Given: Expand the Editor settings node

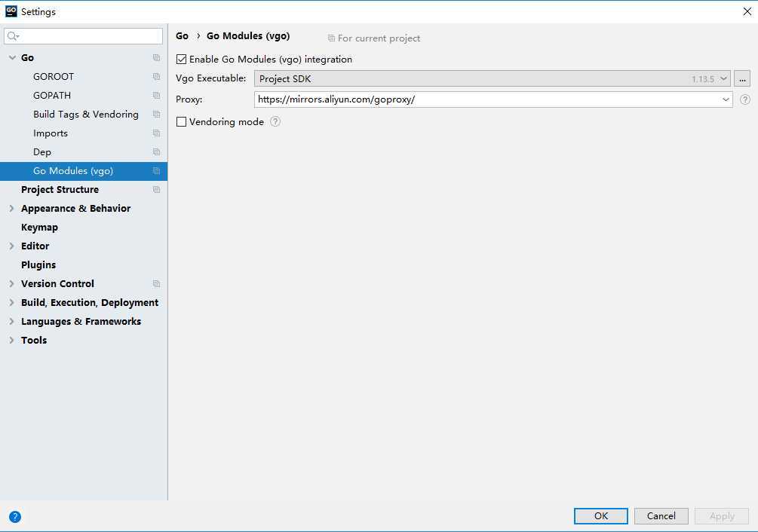Looking at the screenshot, I should pyautogui.click(x=11, y=246).
